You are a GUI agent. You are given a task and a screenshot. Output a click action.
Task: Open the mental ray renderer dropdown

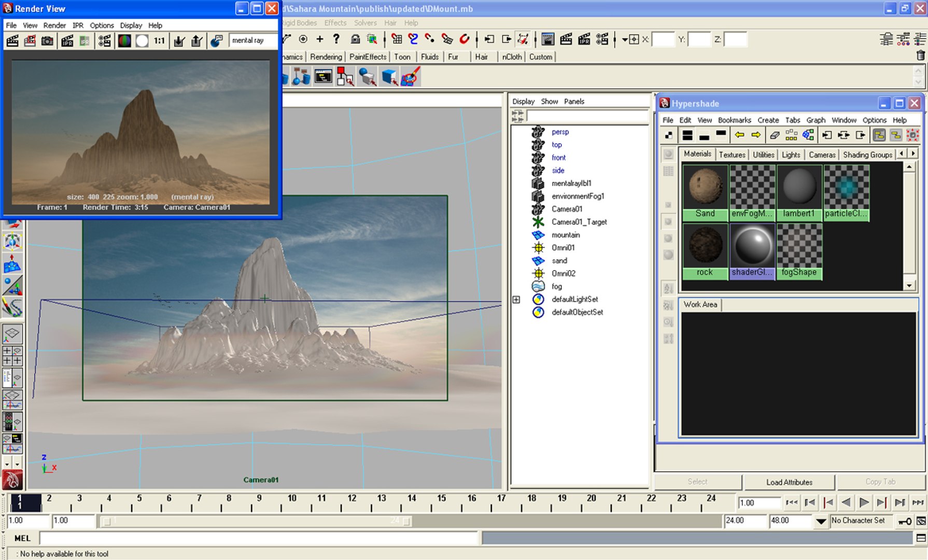pos(253,40)
